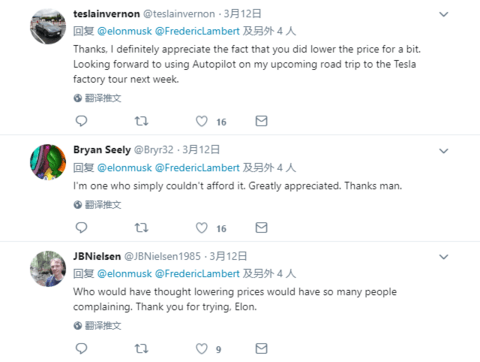Open the dropdown arrow on JBNielsen's tweet
This screenshot has width=480, height=362.
pos(443,257)
